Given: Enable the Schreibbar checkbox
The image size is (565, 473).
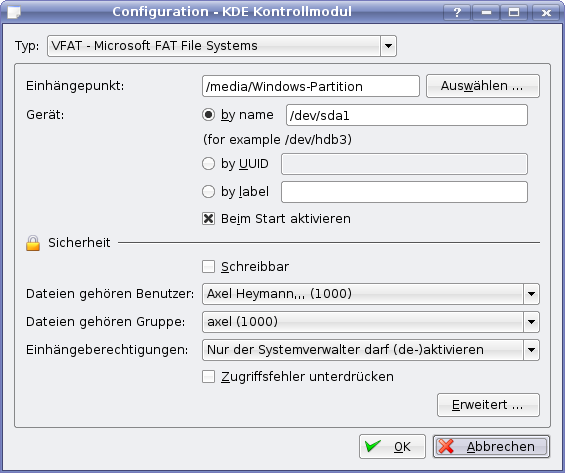Looking at the screenshot, I should coord(209,267).
